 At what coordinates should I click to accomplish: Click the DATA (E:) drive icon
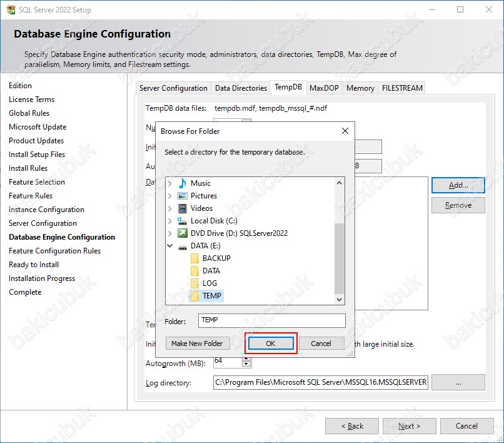182,247
